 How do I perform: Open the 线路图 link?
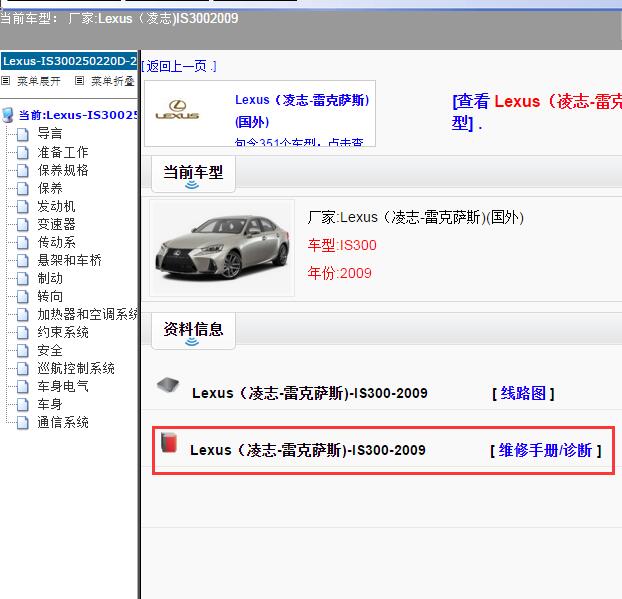point(523,394)
